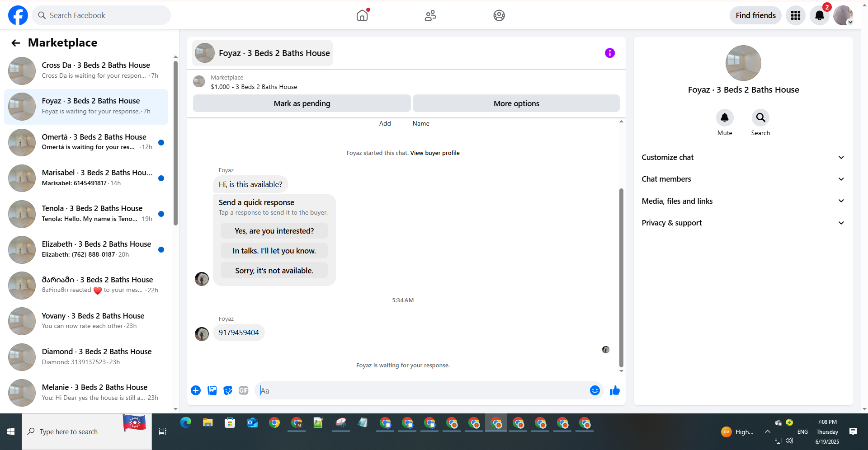Send quick reply "In talks. I'll let you know."
This screenshot has height=450, width=868.
click(x=274, y=251)
